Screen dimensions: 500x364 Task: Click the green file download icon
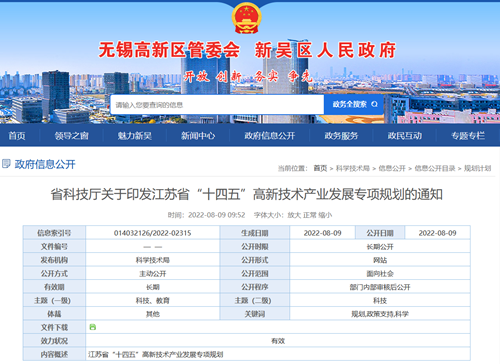(93, 327)
